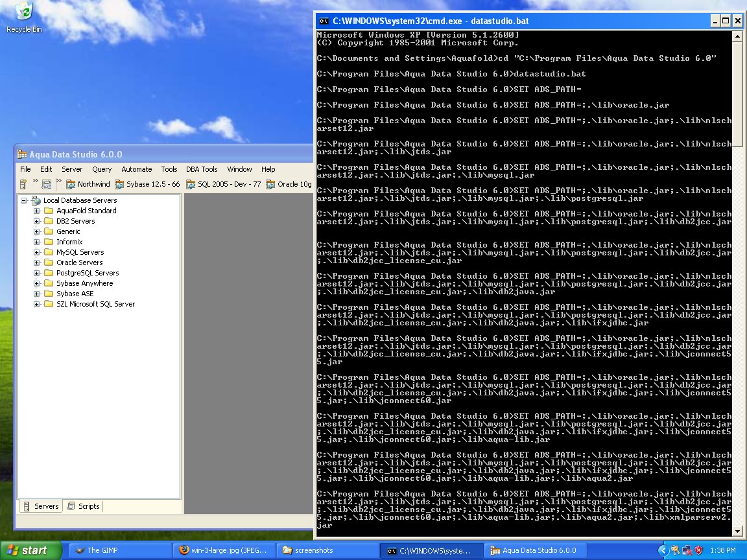
Task: Expand the Sybase Anywhere folder
Action: click(37, 283)
